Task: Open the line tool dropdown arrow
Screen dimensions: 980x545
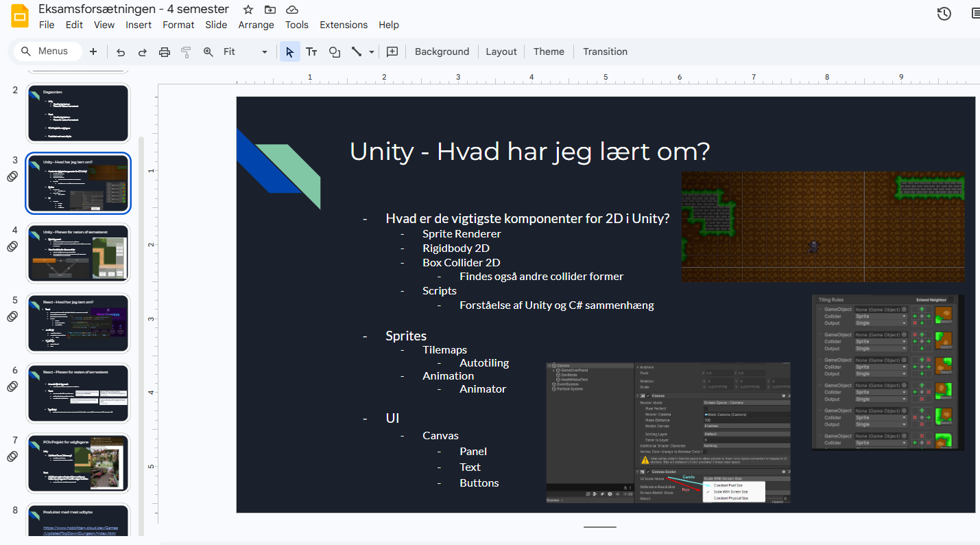Action: click(x=372, y=51)
